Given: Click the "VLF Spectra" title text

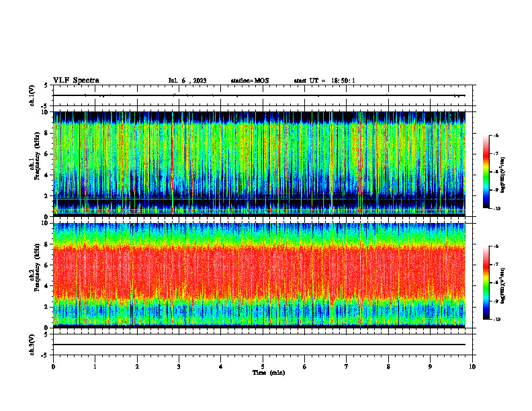Looking at the screenshot, I should point(76,81).
